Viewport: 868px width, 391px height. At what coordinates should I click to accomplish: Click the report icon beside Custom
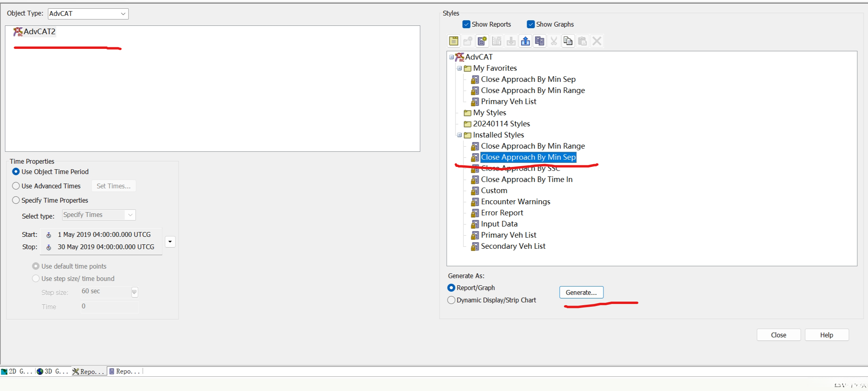pos(475,191)
